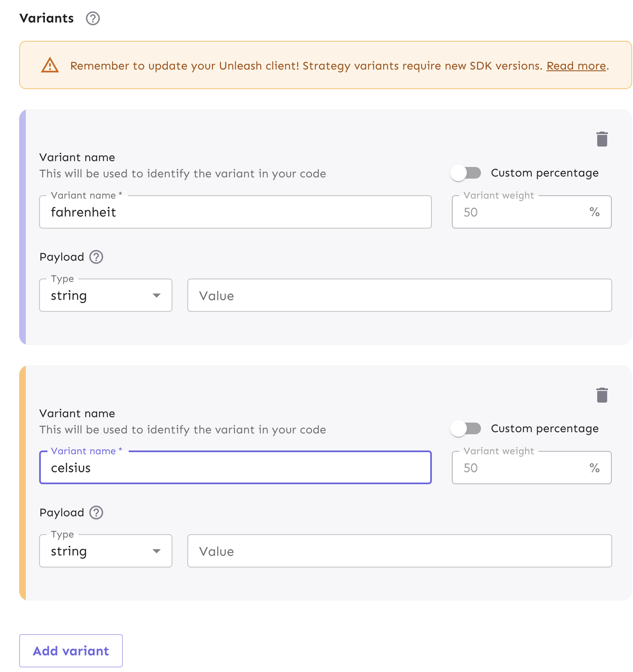This screenshot has height=672, width=633.
Task: Click the Value field for fahrenheit's payload
Action: pos(399,295)
